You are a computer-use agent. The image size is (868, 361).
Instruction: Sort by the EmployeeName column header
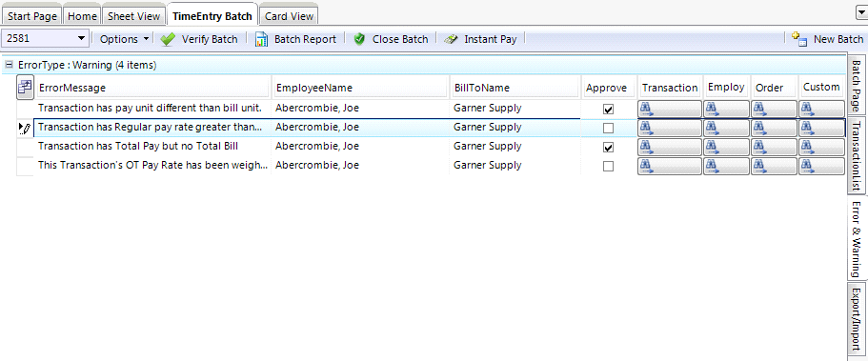click(x=360, y=88)
